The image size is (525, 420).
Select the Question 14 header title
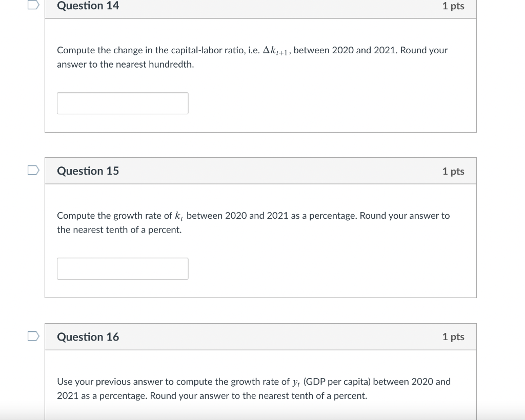pyautogui.click(x=88, y=6)
